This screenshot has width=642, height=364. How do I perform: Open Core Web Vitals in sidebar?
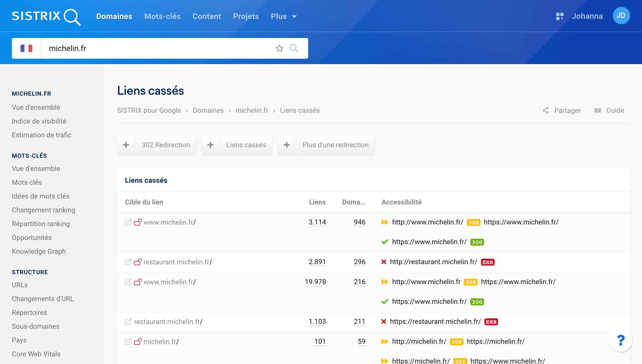click(x=36, y=354)
